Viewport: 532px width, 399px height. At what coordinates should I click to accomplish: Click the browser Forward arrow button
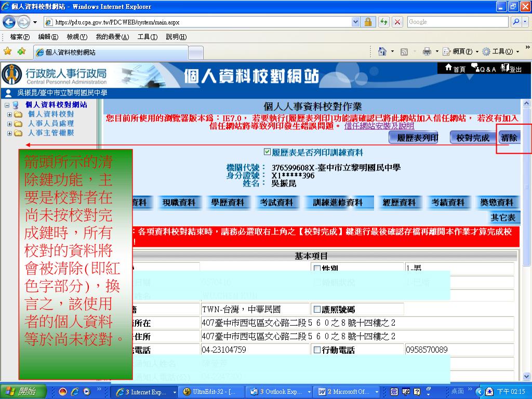[23, 22]
